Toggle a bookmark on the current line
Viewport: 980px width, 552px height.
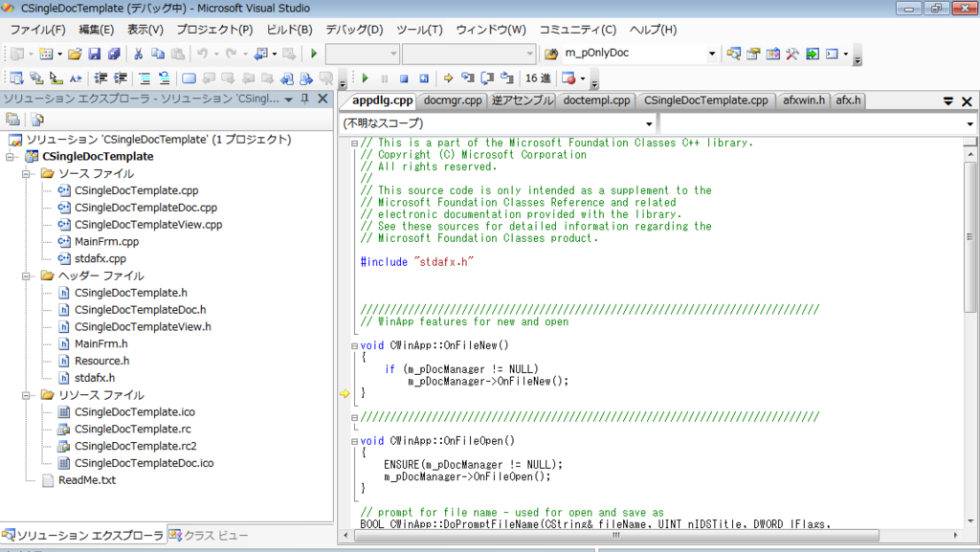(189, 78)
